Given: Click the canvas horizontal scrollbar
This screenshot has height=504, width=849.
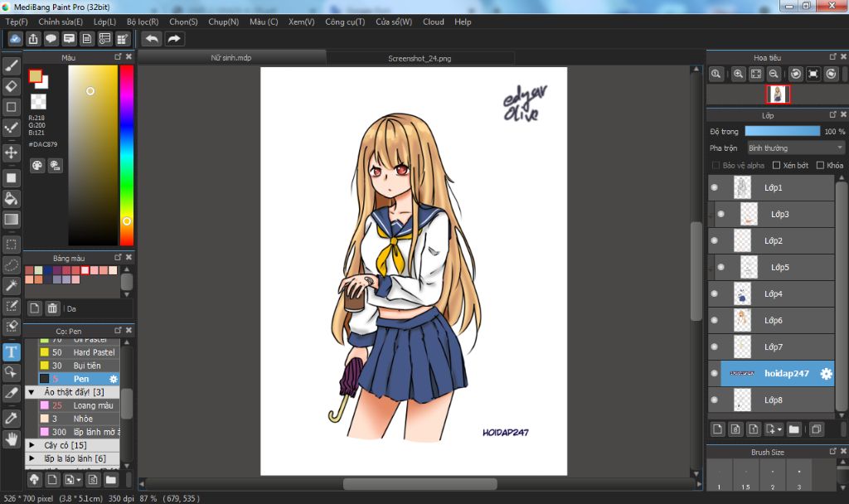Looking at the screenshot, I should click(x=420, y=483).
